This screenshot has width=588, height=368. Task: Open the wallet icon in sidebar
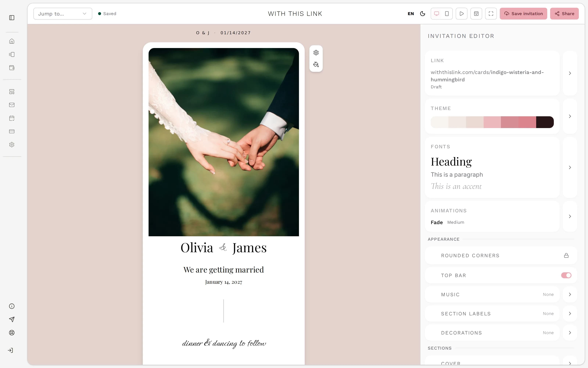(12, 68)
